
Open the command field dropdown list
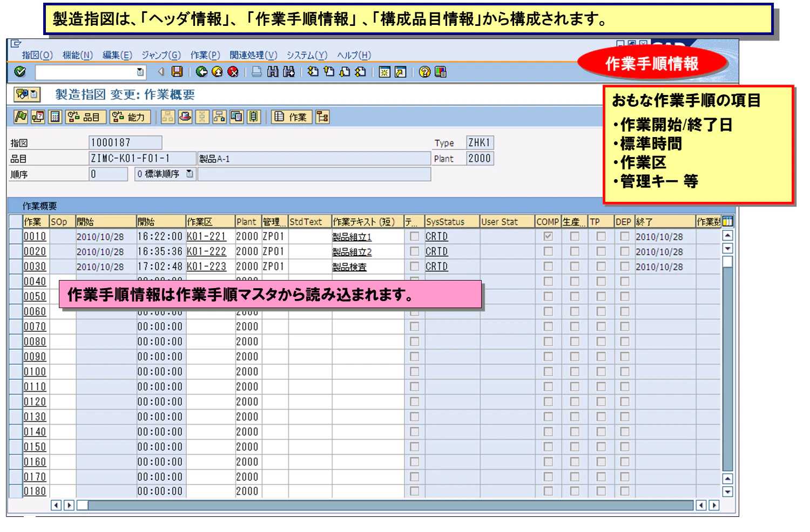139,72
